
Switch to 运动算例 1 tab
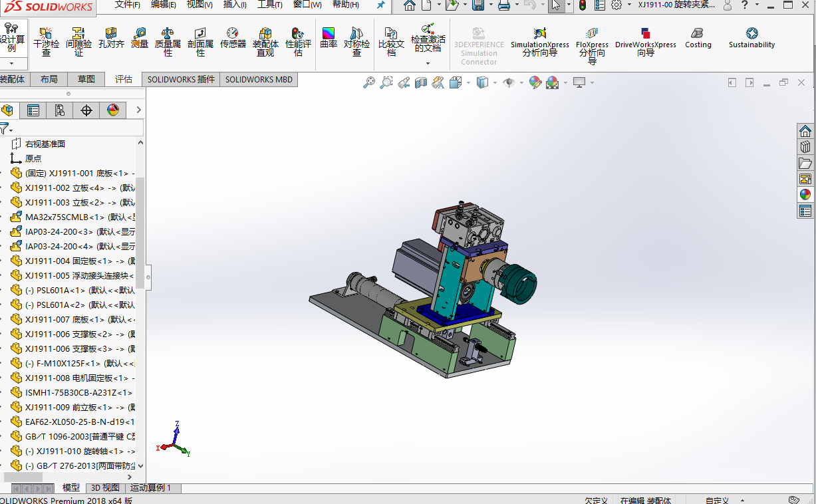pos(150,487)
